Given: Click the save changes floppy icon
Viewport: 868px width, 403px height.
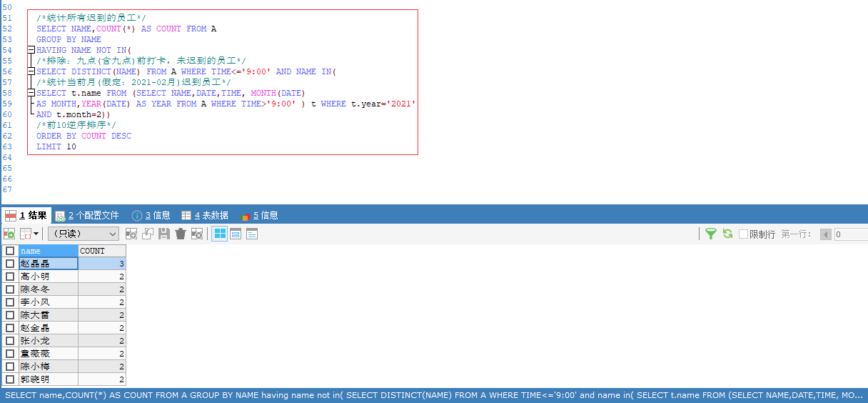Looking at the screenshot, I should click(x=164, y=234).
